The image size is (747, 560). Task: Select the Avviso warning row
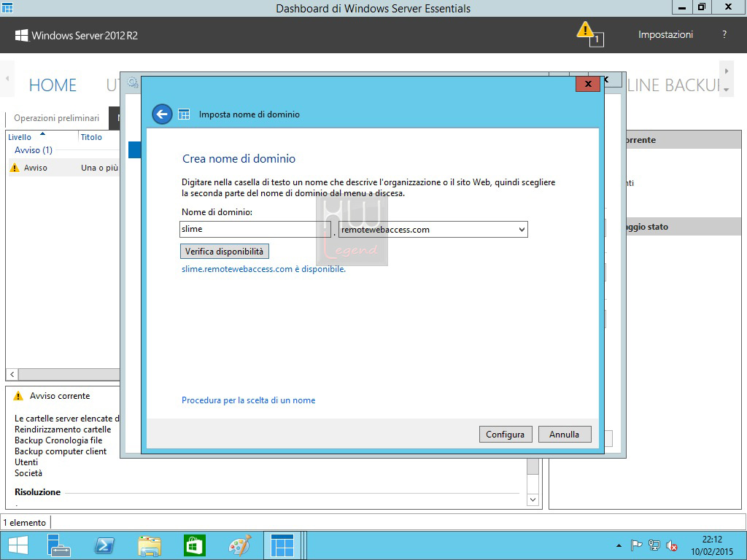(64, 168)
